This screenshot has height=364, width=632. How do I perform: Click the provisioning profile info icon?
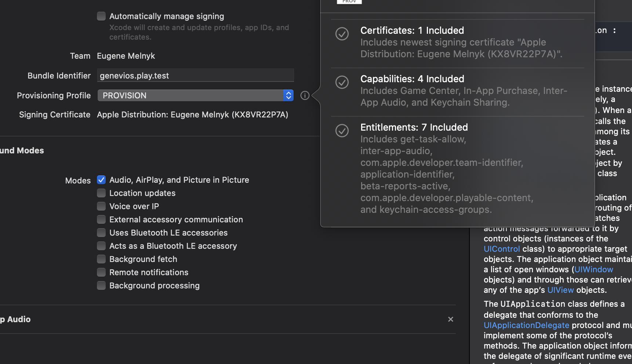coord(305,95)
